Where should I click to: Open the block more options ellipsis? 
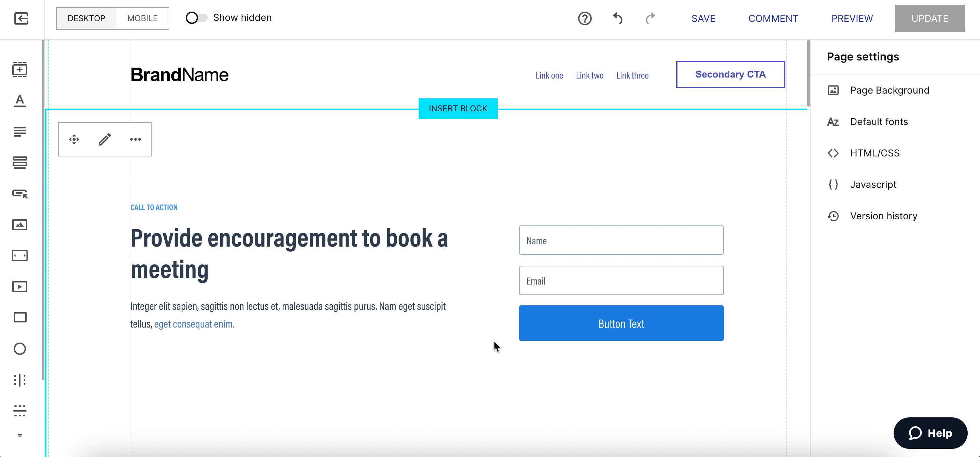(x=136, y=139)
